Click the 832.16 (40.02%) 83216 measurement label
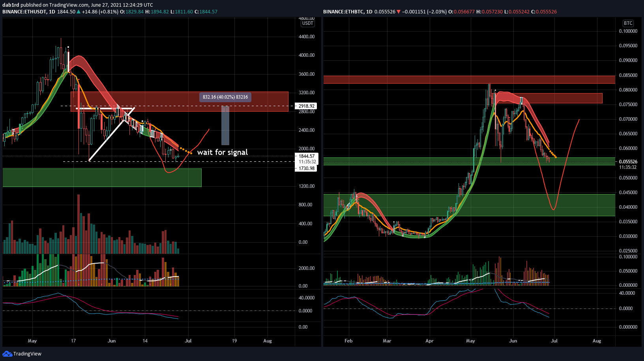The image size is (644, 361). pyautogui.click(x=225, y=97)
